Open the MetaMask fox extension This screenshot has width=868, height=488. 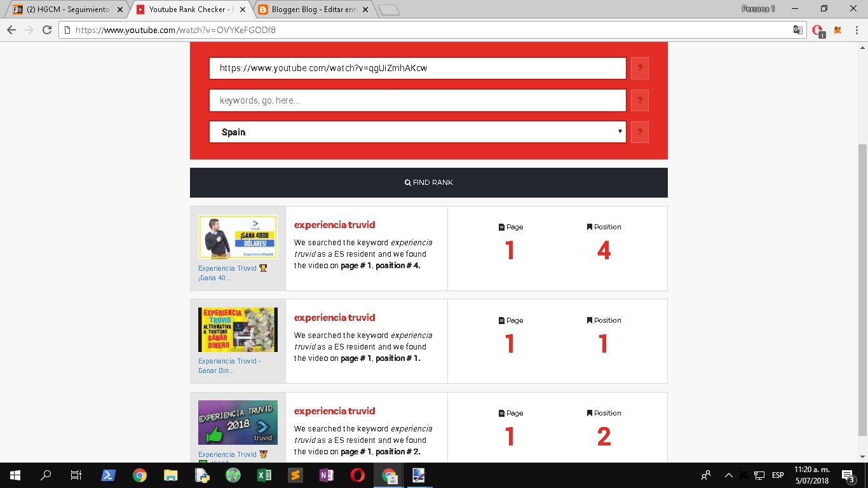click(837, 30)
